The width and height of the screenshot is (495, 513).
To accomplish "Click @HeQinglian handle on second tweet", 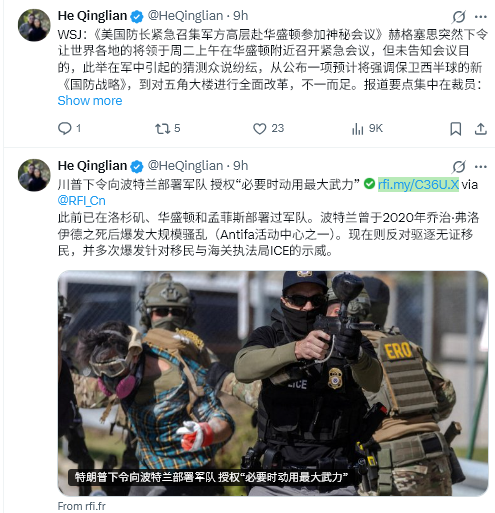I will click(185, 166).
